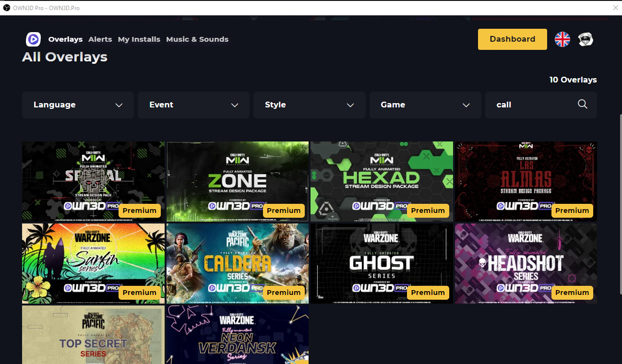The height and width of the screenshot is (364, 622).
Task: Click Premium badge on Hexad card
Action: pyautogui.click(x=428, y=211)
